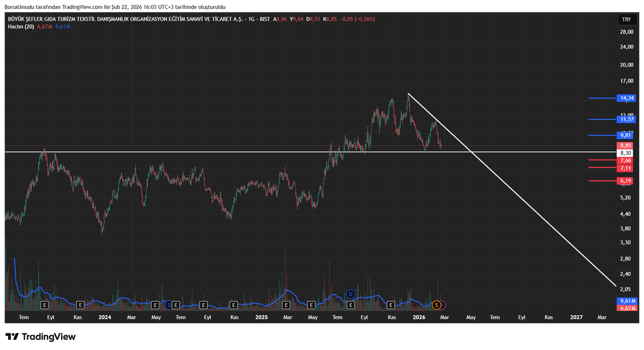The height and width of the screenshot is (350, 644).
Task: Click the E marker directly under the 2025 D marker
Action: tap(350, 305)
